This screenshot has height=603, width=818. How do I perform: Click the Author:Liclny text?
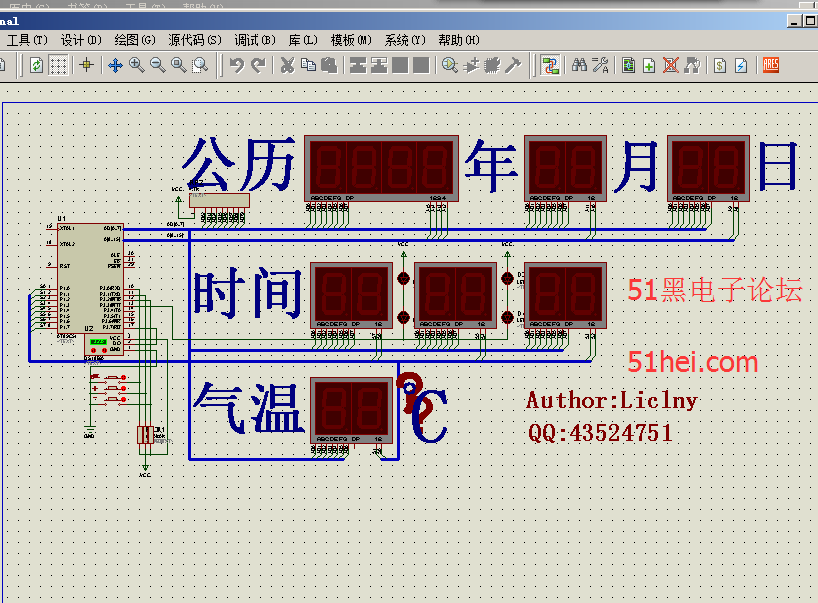coord(612,401)
